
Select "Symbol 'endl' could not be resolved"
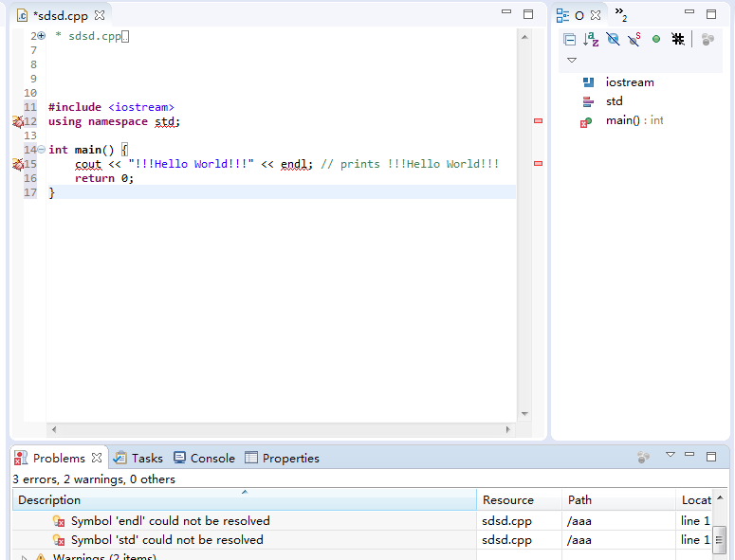(170, 520)
